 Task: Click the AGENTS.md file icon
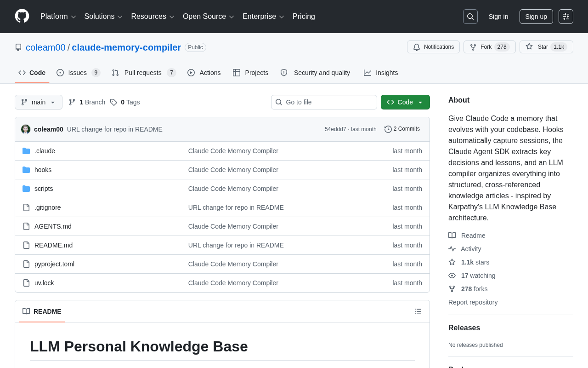coord(26,226)
